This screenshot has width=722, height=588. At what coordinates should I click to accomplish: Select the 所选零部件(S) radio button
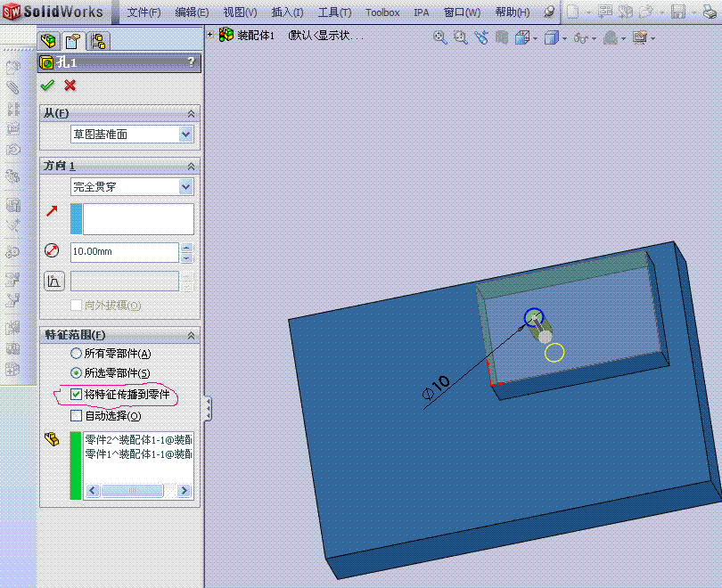click(x=76, y=372)
